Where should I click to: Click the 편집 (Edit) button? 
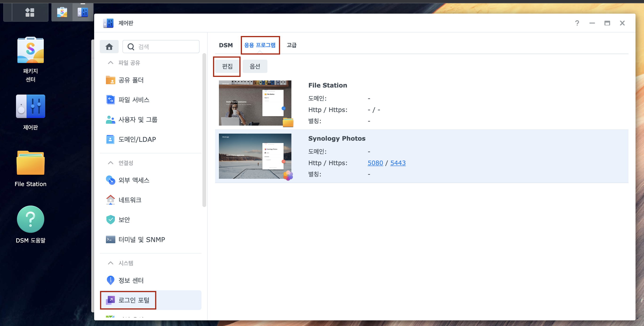pos(227,67)
